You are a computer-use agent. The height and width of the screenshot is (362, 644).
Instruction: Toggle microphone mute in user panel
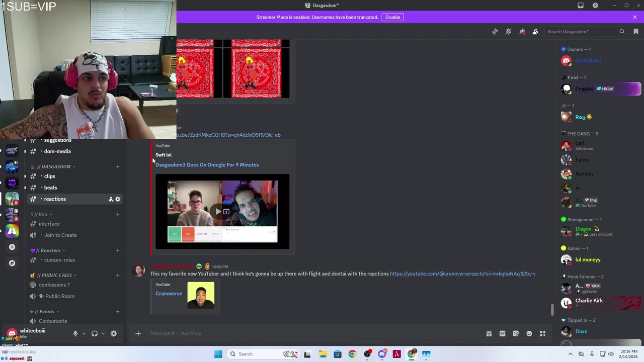pos(75,333)
